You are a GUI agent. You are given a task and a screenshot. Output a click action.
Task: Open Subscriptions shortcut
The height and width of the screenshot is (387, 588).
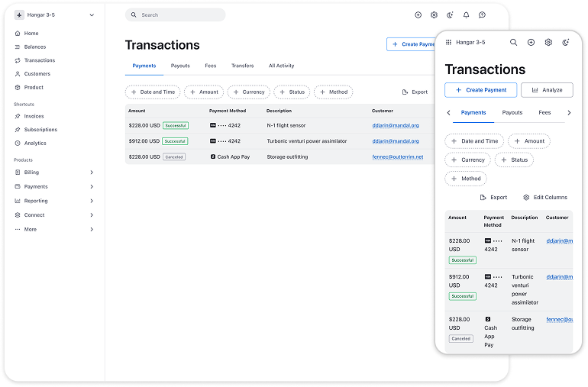(36, 130)
